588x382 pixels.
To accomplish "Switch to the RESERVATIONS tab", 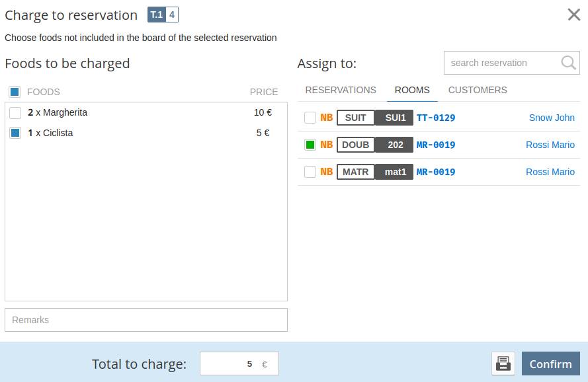I will coord(341,90).
